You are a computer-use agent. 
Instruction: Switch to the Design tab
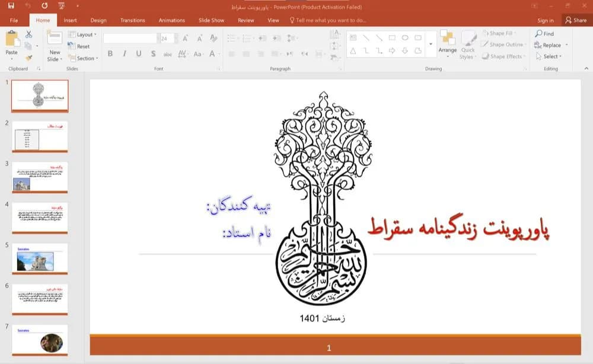point(98,20)
